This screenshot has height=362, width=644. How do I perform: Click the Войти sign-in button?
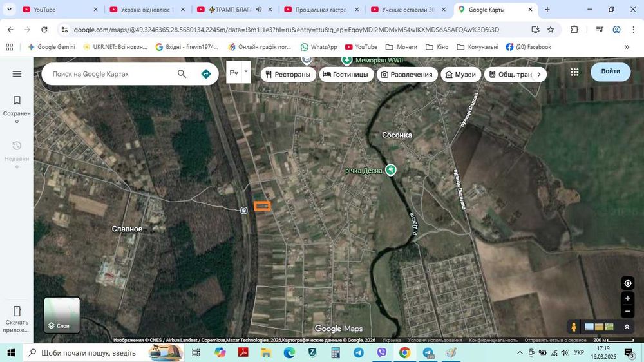point(611,71)
